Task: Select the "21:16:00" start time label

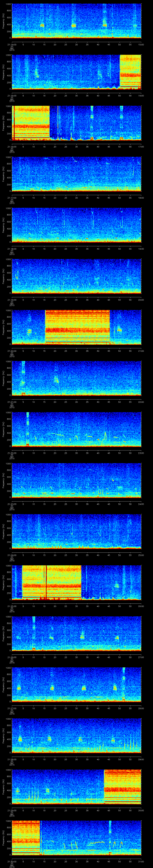Action: [x=12, y=146]
